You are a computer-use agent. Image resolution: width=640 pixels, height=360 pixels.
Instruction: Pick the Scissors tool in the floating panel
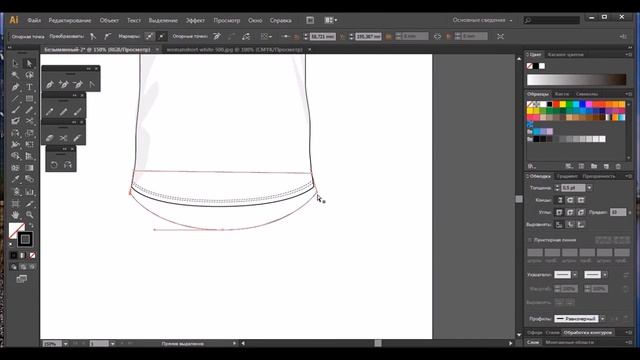click(63, 138)
